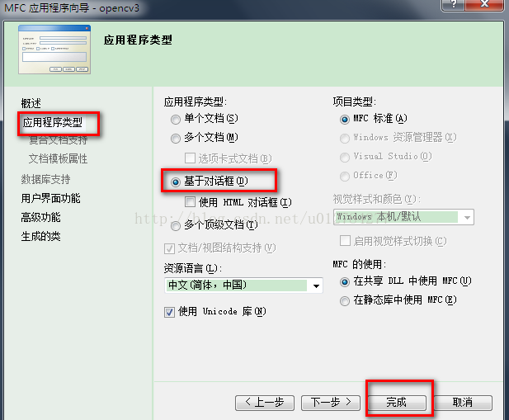The width and height of the screenshot is (509, 420).
Task: Select 在共享 DLL 中使用 MFC option
Action: click(x=345, y=281)
